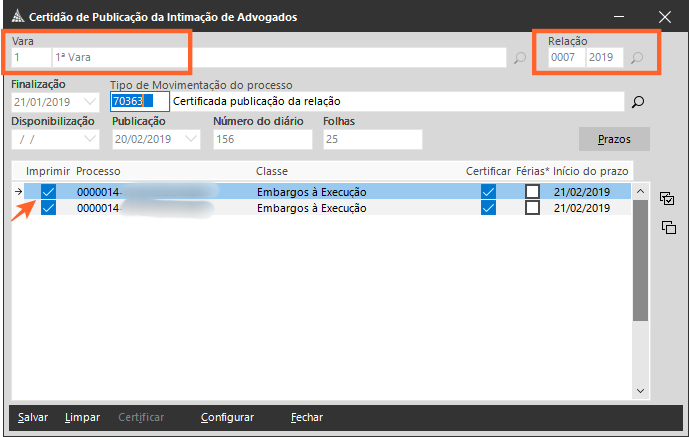
Task: Click the application logo in the title bar
Action: (18, 17)
